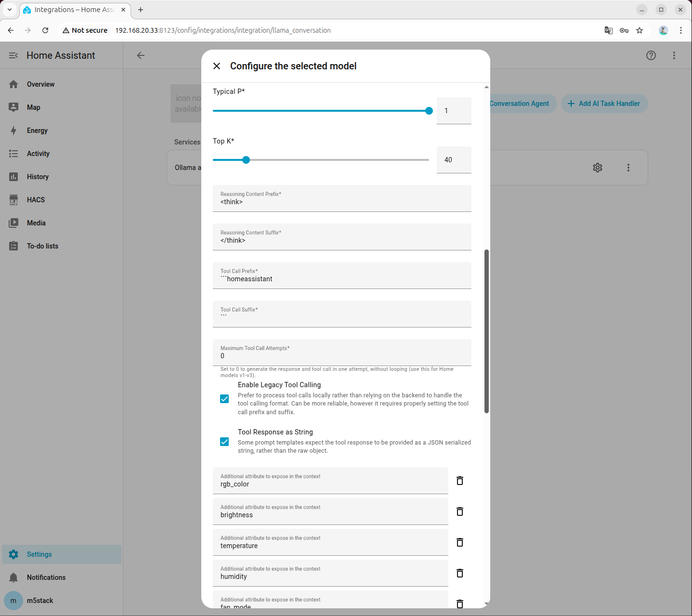Uncheck Enable Legacy Tool Calling
Image resolution: width=692 pixels, height=616 pixels.
coord(224,399)
